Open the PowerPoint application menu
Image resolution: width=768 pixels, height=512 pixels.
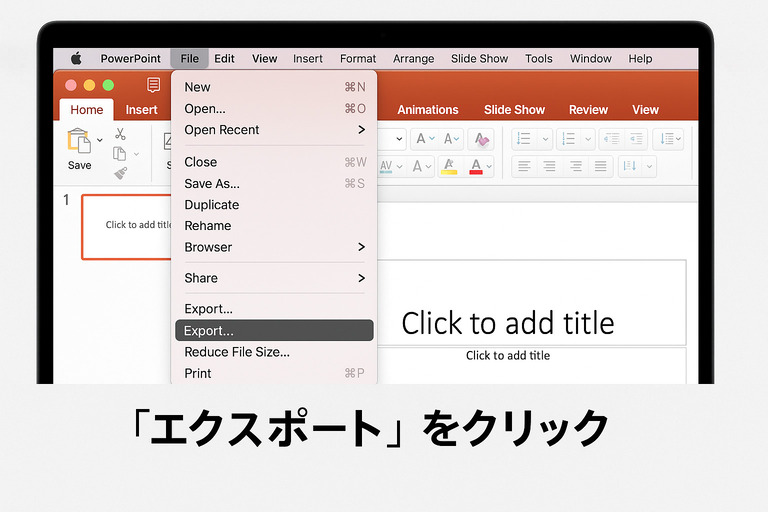click(x=131, y=59)
